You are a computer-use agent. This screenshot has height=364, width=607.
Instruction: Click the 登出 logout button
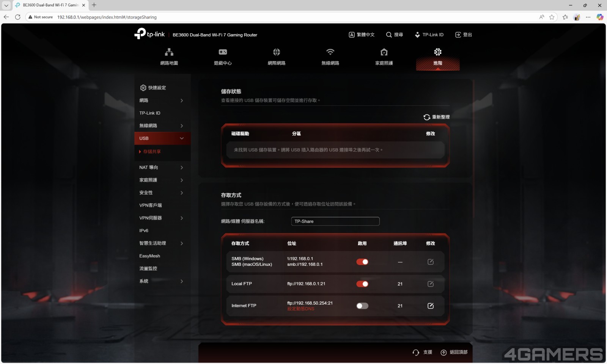point(464,35)
